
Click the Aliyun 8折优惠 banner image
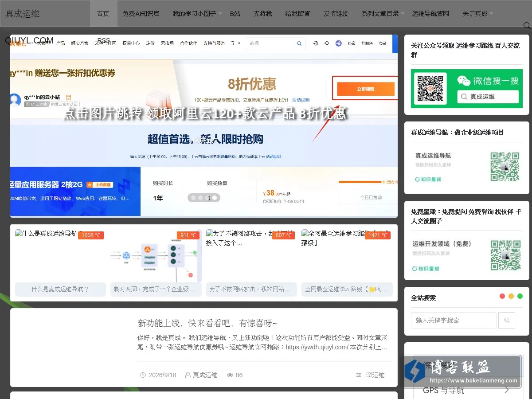coord(204,126)
